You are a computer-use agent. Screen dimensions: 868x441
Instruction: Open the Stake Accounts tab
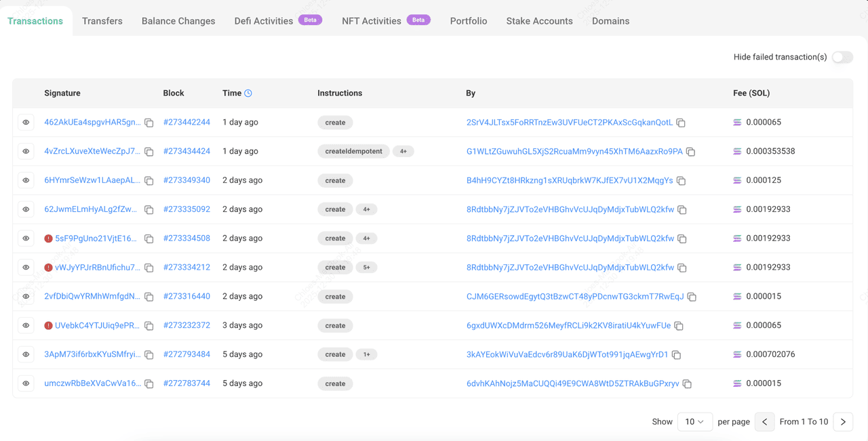click(539, 21)
